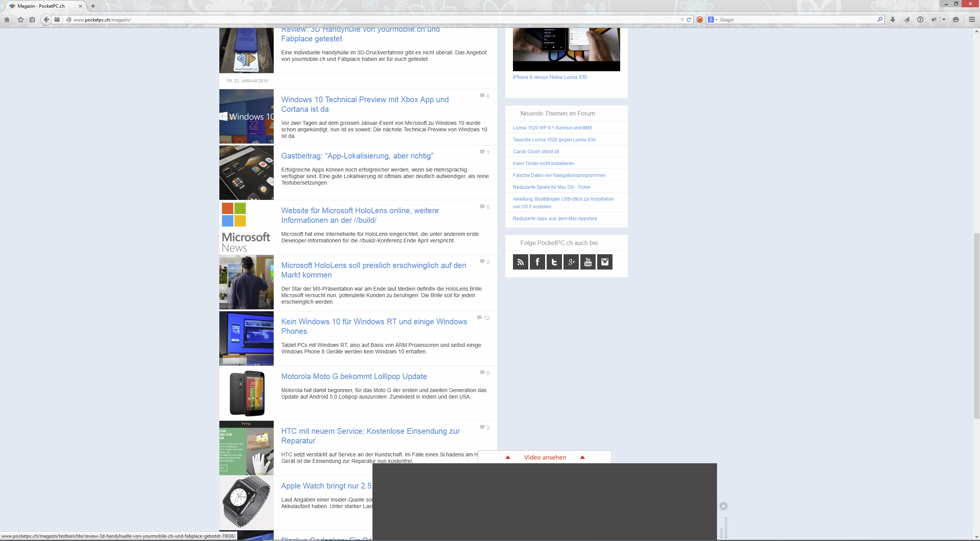Screen dimensions: 980x541
Task: Go back with the back arrow
Action: click(46, 20)
